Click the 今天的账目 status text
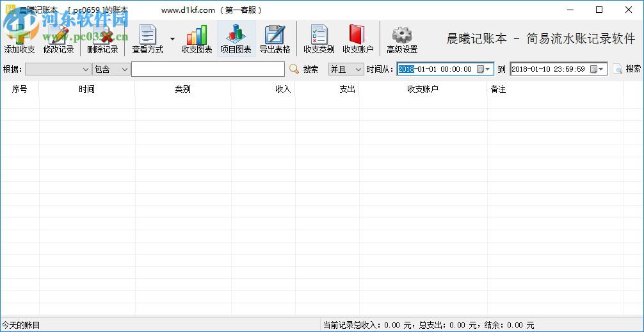644x332 pixels. pos(21,326)
